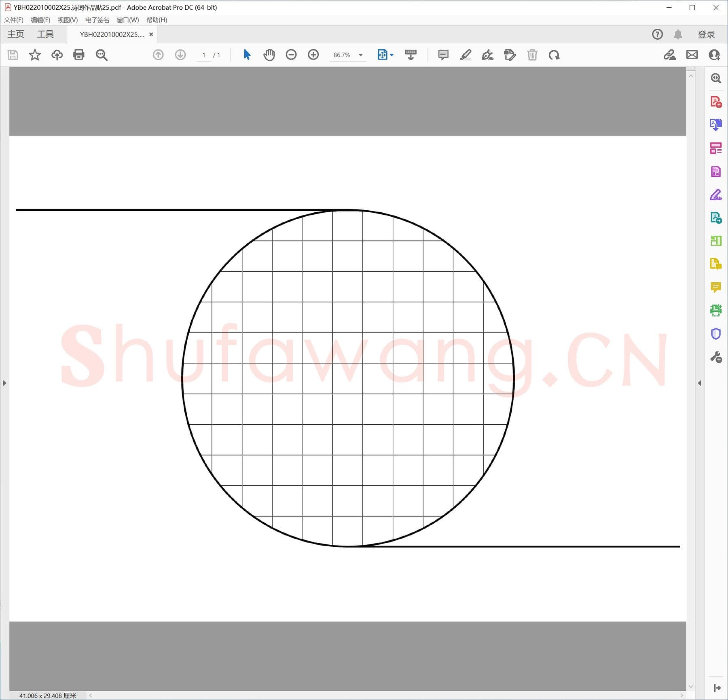Screen dimensions: 728x700
Task: Open the search magnifier in right pane
Action: pos(716,78)
